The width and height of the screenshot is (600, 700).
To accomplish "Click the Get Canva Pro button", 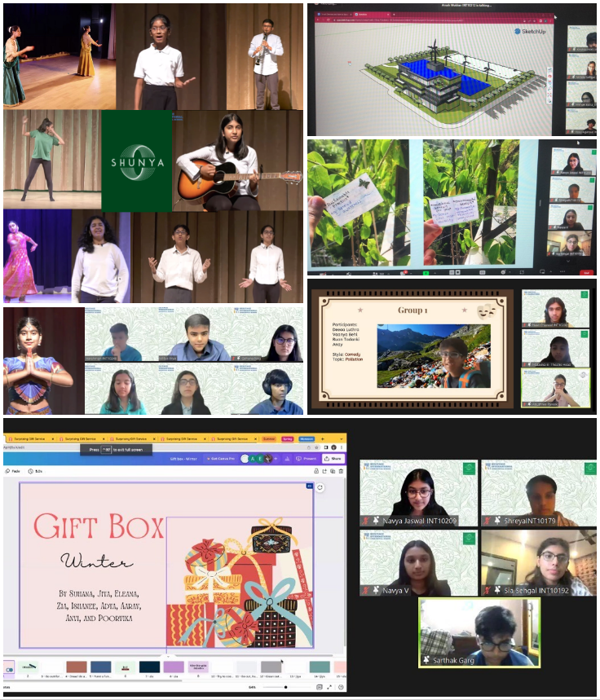I will pyautogui.click(x=221, y=459).
